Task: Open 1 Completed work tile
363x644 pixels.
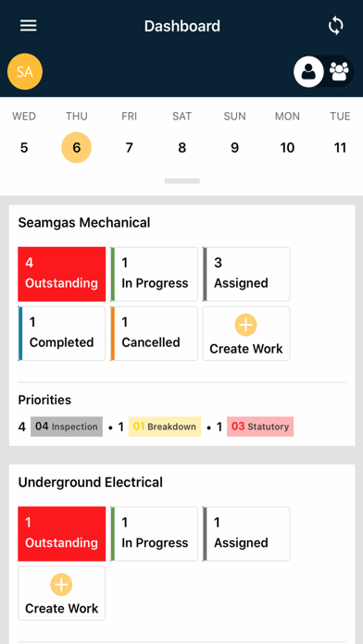Action: pyautogui.click(x=62, y=333)
